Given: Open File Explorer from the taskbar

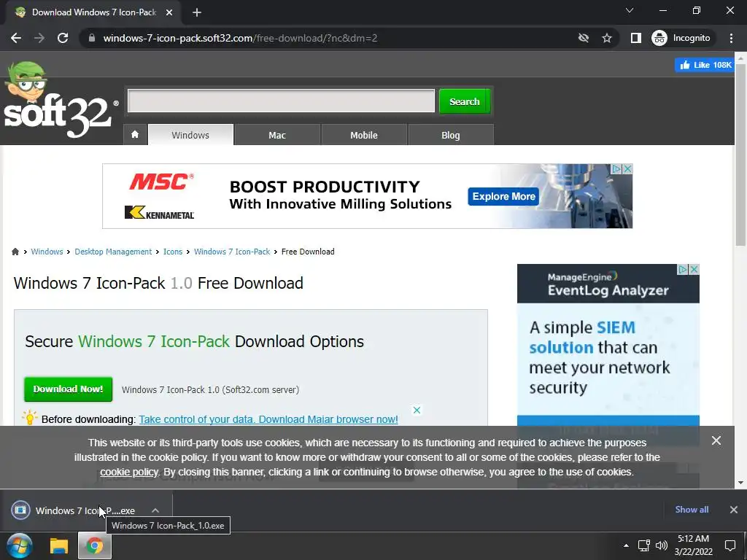Looking at the screenshot, I should pyautogui.click(x=59, y=545).
